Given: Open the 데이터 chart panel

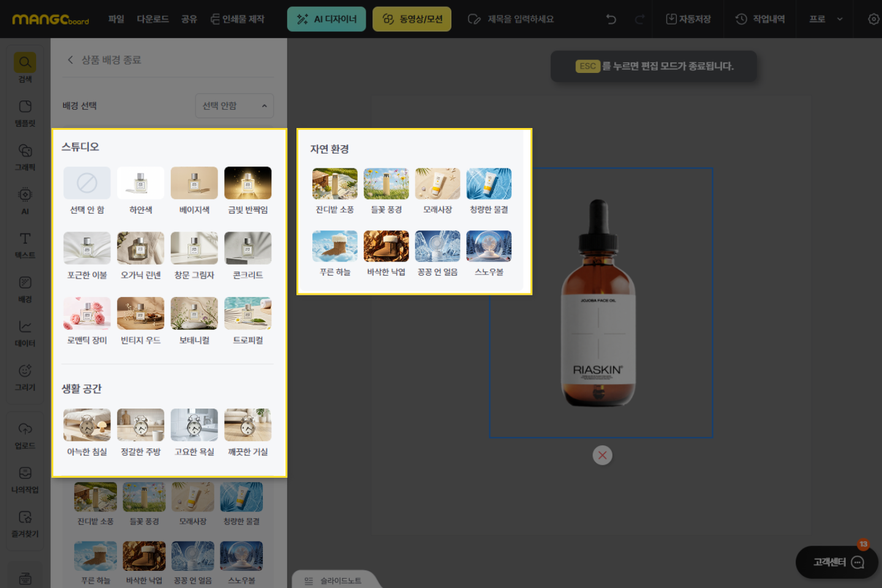Looking at the screenshot, I should (25, 333).
